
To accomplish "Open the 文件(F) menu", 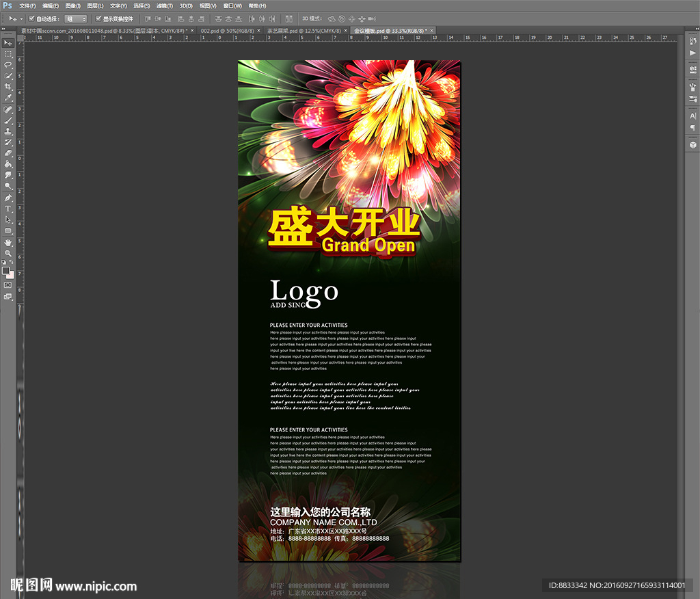I will (x=27, y=5).
